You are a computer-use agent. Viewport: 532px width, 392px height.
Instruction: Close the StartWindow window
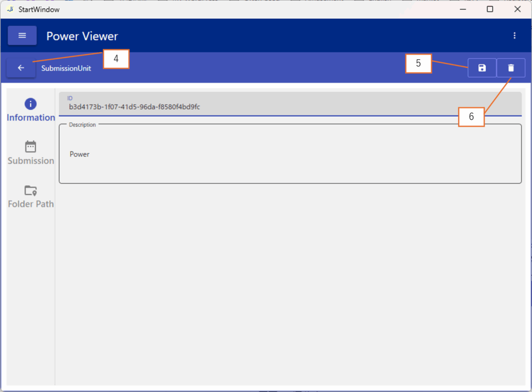517,9
